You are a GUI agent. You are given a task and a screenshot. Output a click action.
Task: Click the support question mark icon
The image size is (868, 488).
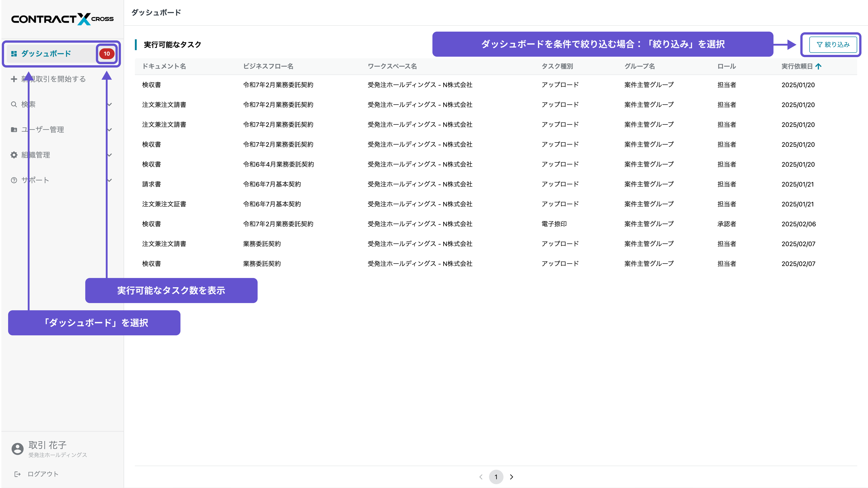click(14, 180)
